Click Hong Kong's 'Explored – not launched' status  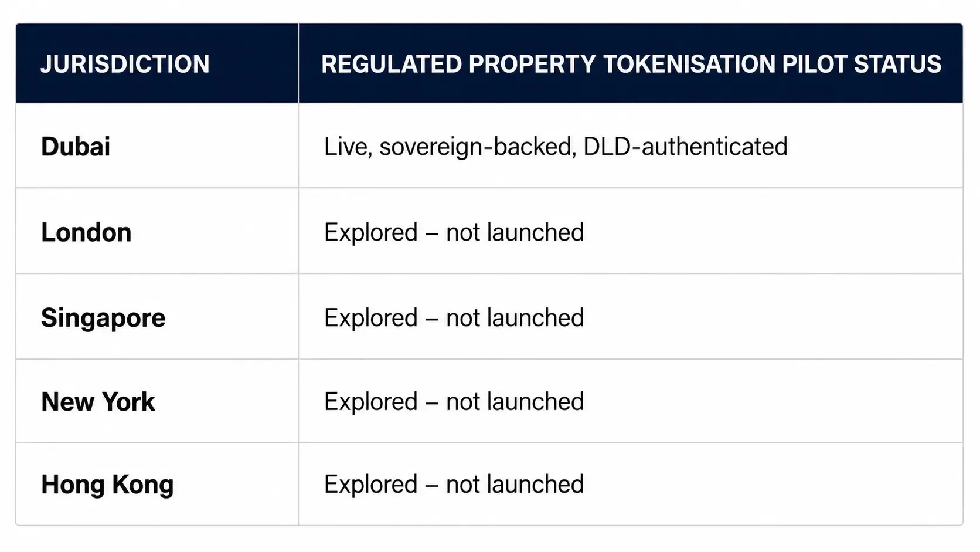pyautogui.click(x=454, y=485)
